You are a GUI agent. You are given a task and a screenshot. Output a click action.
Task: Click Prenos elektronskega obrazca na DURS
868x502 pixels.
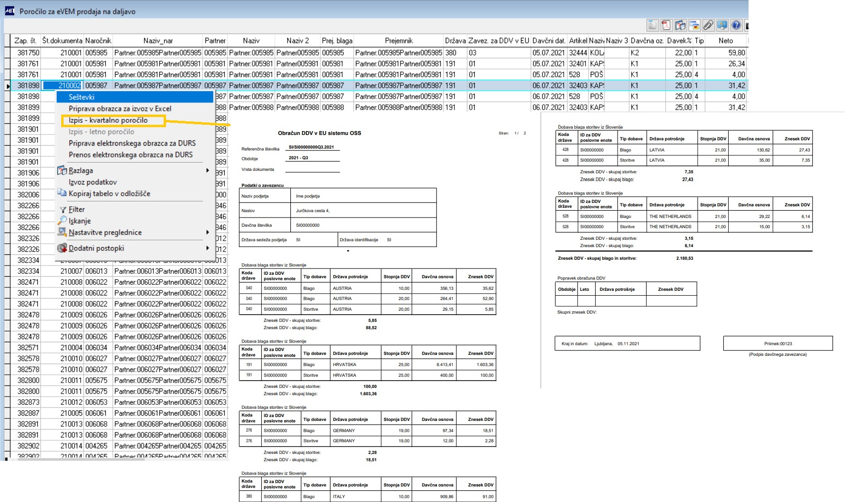131,155
